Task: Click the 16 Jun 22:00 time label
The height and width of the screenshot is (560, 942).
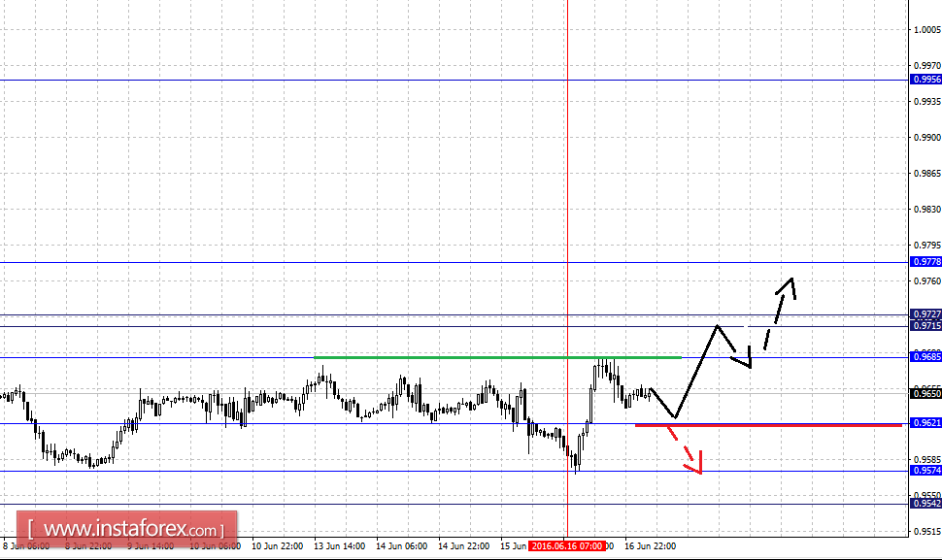Action: [650, 546]
